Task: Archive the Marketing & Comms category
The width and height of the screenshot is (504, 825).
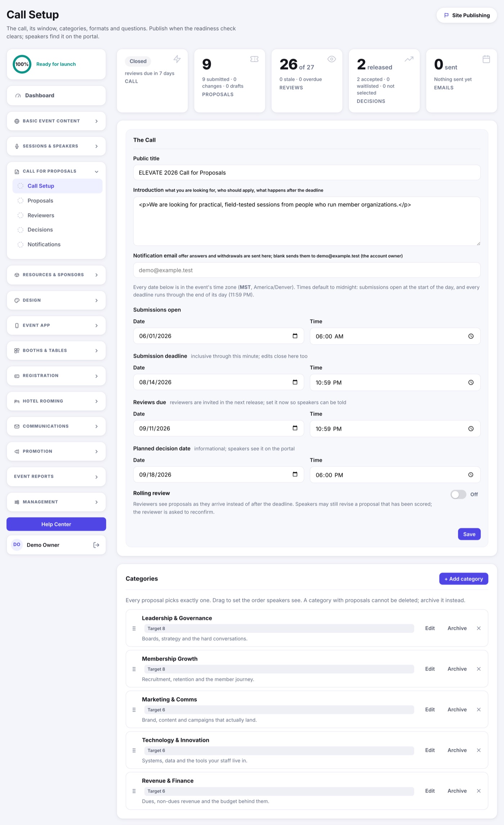Action: click(457, 710)
